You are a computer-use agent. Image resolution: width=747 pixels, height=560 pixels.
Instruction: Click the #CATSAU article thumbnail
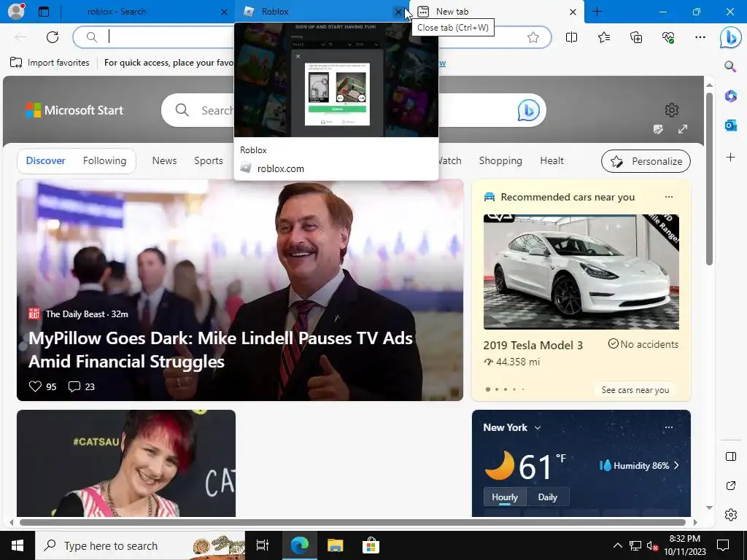pyautogui.click(x=125, y=463)
